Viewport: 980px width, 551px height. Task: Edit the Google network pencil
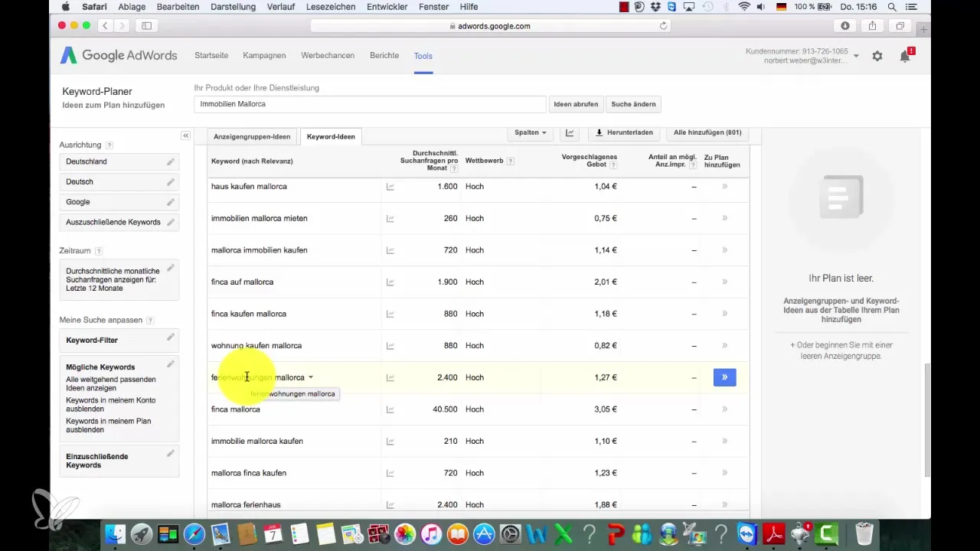click(x=171, y=201)
